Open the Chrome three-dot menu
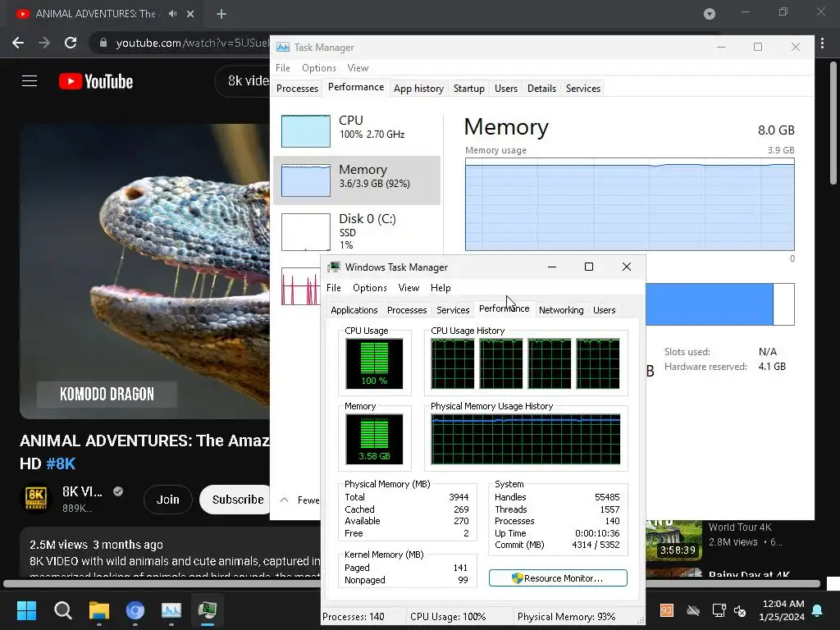Image resolution: width=840 pixels, height=630 pixels. pos(822,43)
